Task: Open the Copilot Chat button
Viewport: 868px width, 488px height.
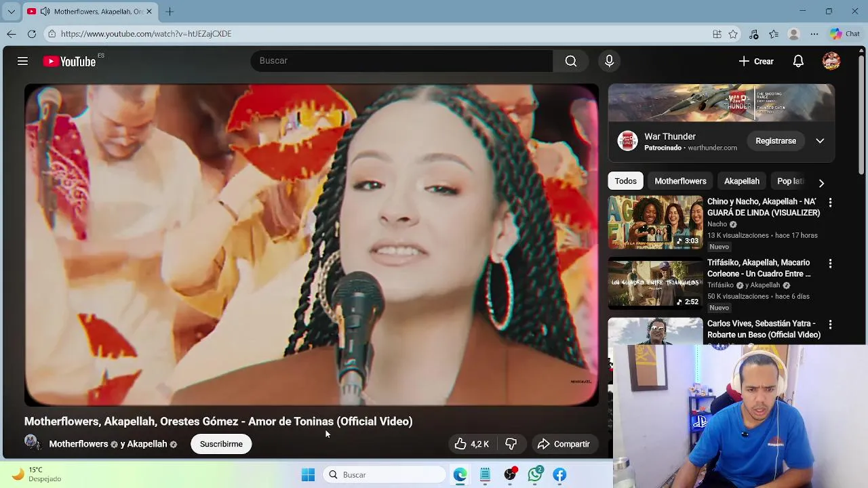Action: (x=845, y=34)
